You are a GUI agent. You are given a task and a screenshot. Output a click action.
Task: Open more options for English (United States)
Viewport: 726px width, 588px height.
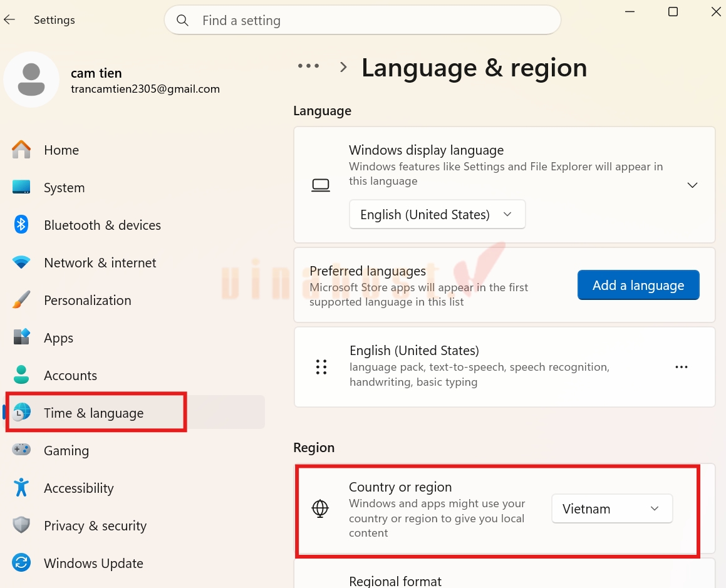[681, 367]
